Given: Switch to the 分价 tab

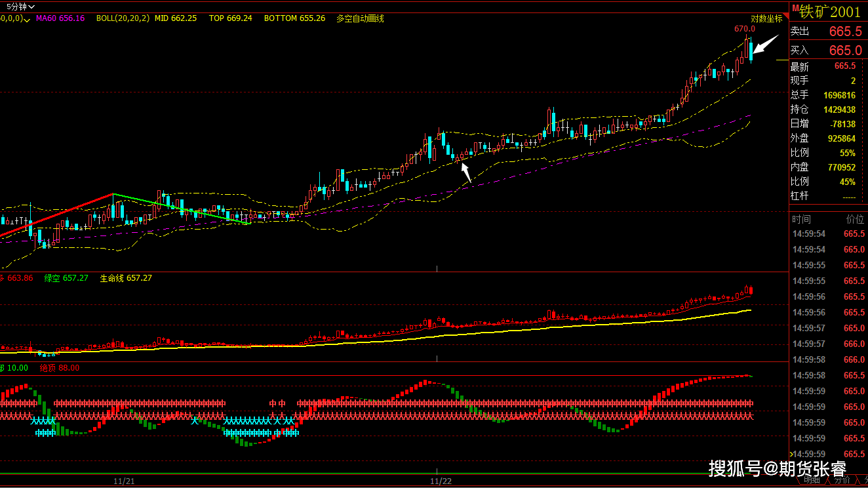Looking at the screenshot, I should tap(842, 479).
